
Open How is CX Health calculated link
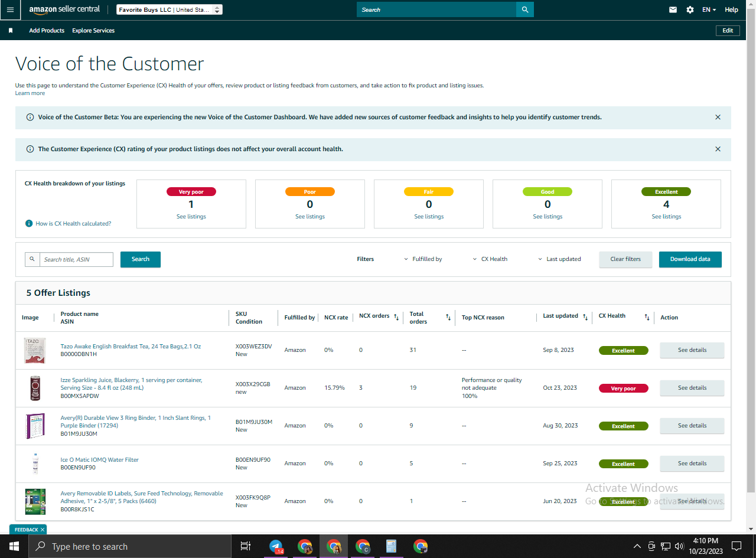pyautogui.click(x=73, y=224)
